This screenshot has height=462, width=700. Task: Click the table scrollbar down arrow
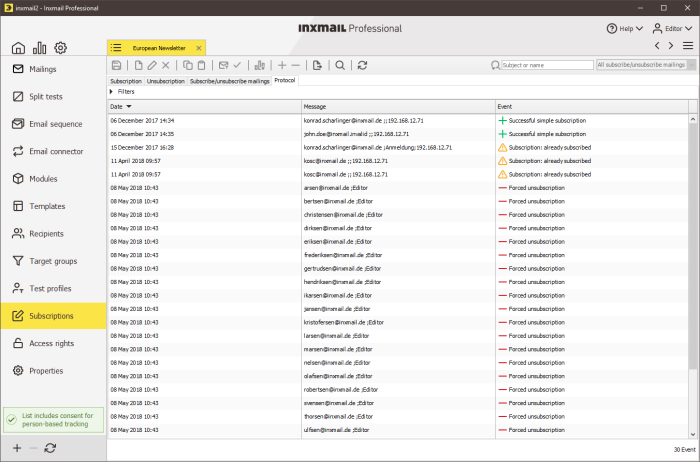pyautogui.click(x=692, y=434)
